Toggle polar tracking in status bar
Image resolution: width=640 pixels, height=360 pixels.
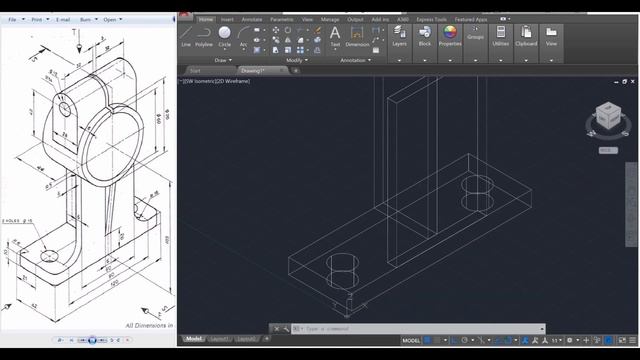[x=464, y=340]
